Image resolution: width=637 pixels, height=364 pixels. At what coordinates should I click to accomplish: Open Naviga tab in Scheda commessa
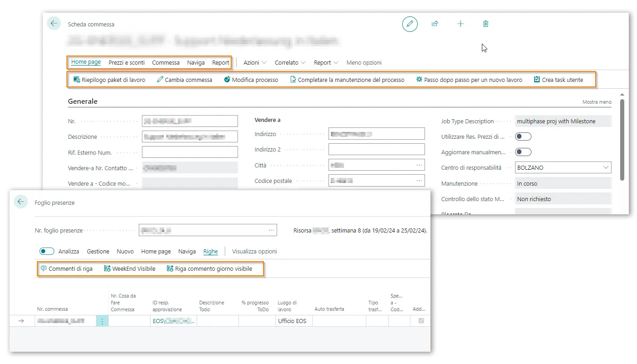tap(196, 62)
